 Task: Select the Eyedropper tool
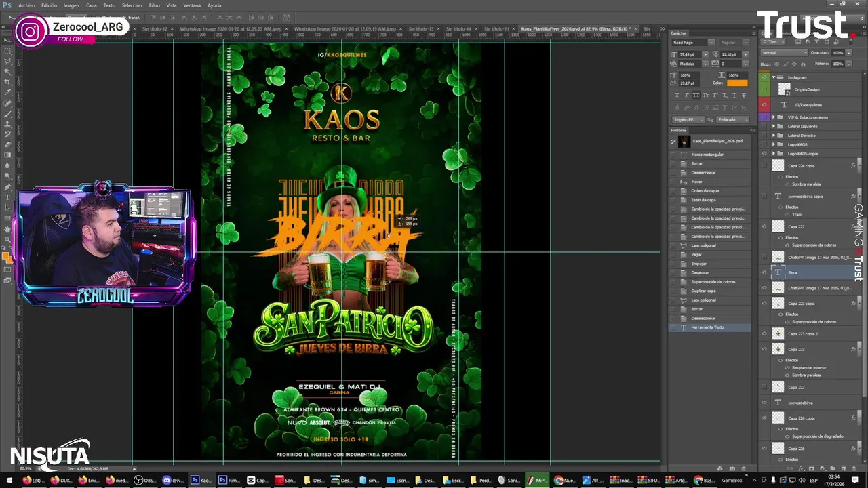point(7,93)
